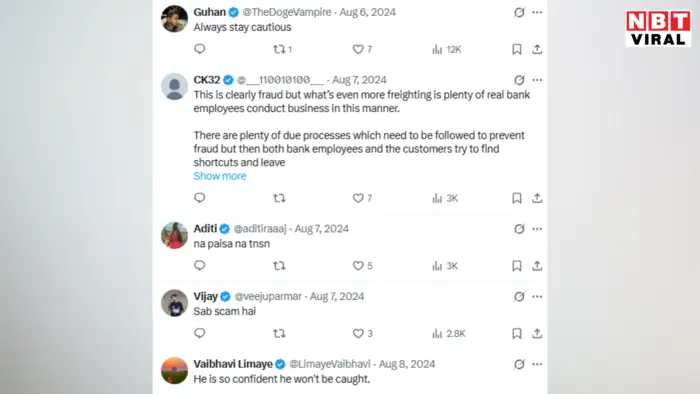700x394 pixels.
Task: Expand CK32's tweet with Show more
Action: coord(220,176)
